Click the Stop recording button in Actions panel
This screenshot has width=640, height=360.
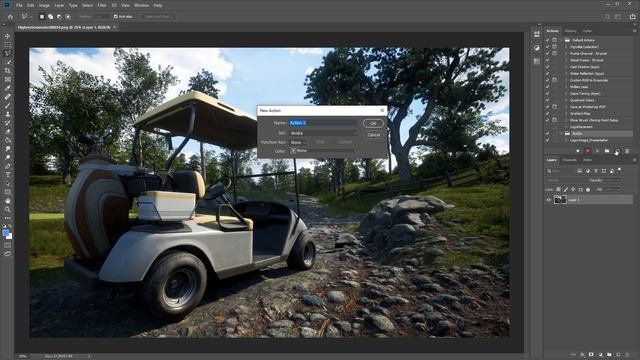tap(578, 151)
